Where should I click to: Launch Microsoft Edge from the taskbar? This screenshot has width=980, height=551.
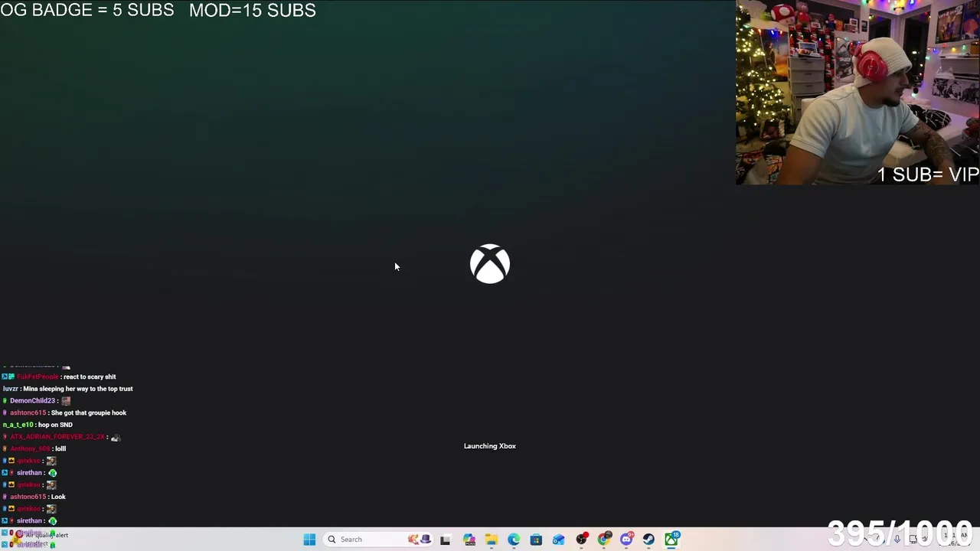coord(514,540)
